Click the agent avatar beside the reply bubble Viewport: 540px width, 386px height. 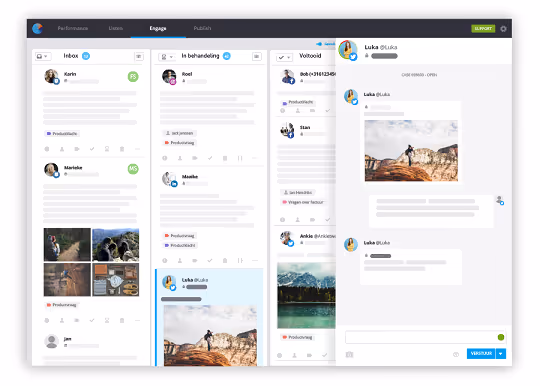point(499,200)
